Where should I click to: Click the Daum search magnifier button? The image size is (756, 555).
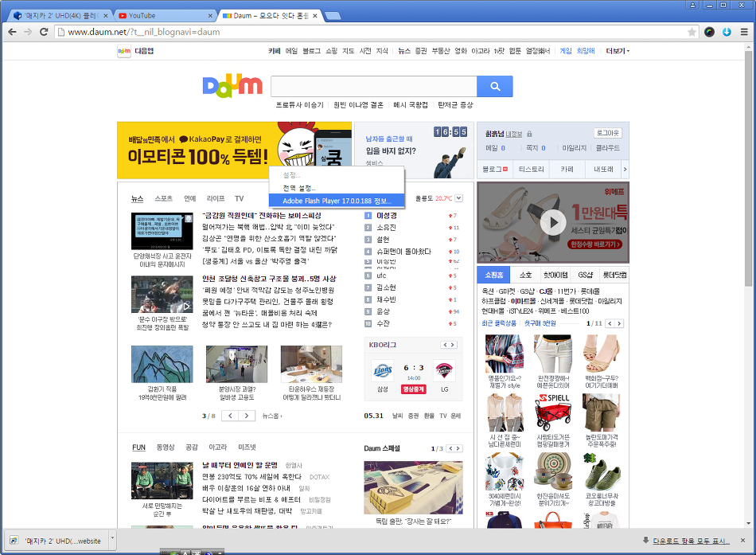coord(495,86)
